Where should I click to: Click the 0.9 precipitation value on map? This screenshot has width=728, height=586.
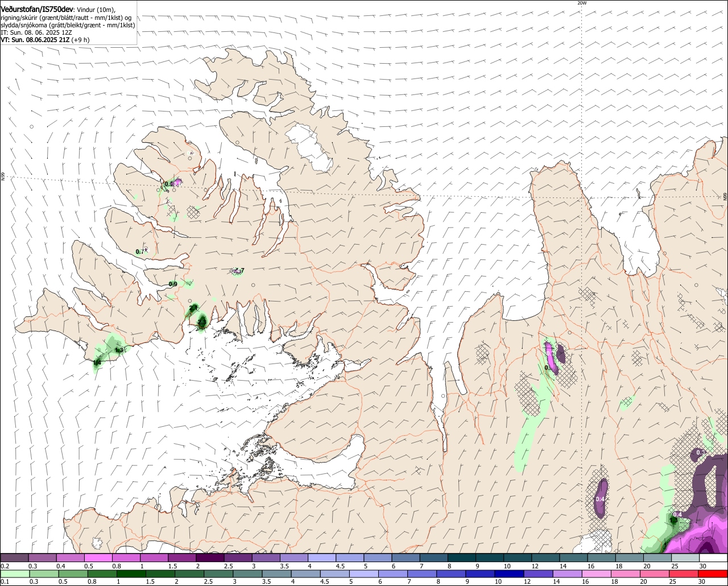[x=173, y=284]
